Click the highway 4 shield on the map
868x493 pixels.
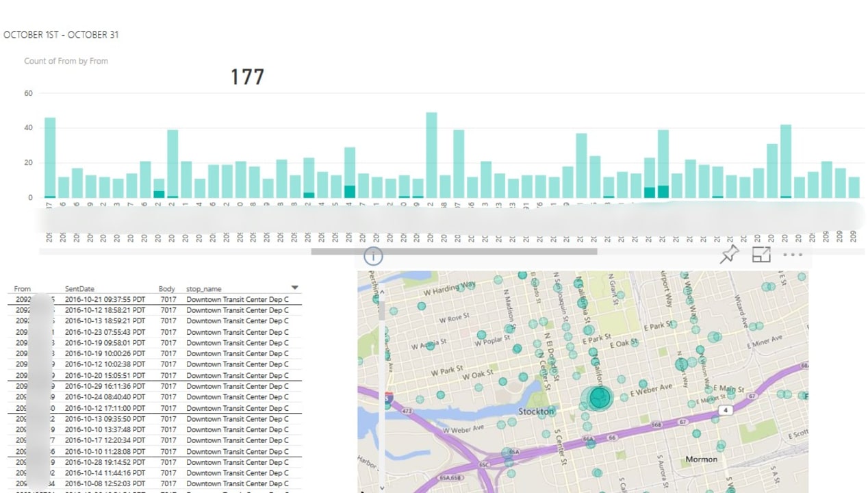click(726, 411)
